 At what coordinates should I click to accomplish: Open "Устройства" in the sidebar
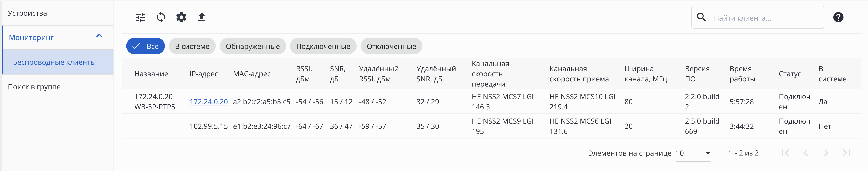pos(27,13)
